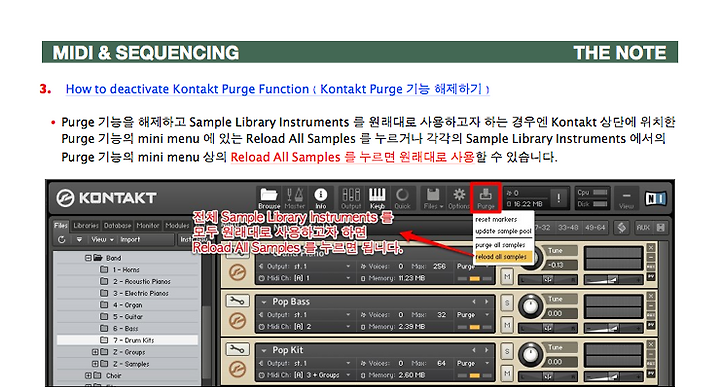Open the Output mixer icon
Image resolution: width=720 pixels, height=392 pixels.
351,198
